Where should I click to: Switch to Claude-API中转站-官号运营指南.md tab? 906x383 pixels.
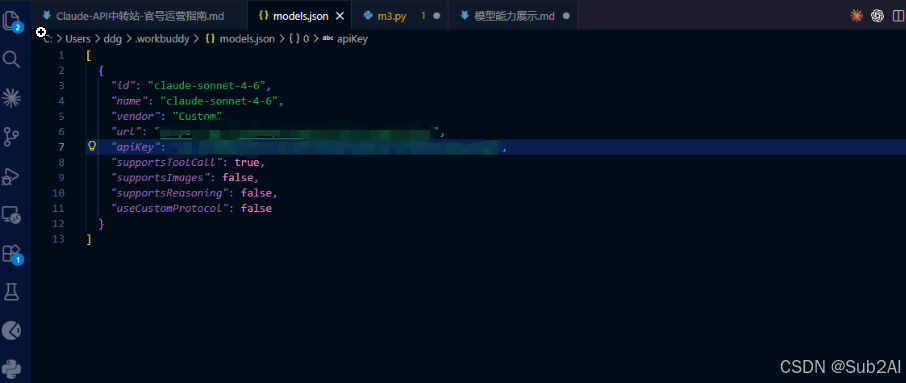tap(139, 16)
